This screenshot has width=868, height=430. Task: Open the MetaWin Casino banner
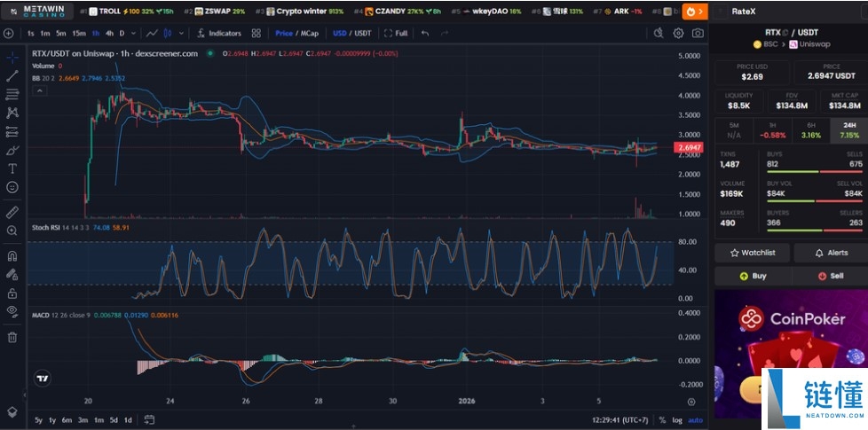pyautogui.click(x=37, y=11)
